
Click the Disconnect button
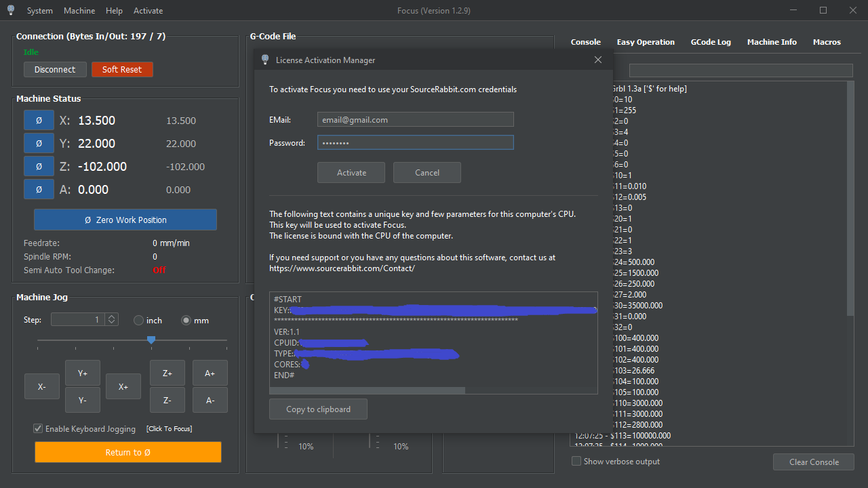coord(55,70)
